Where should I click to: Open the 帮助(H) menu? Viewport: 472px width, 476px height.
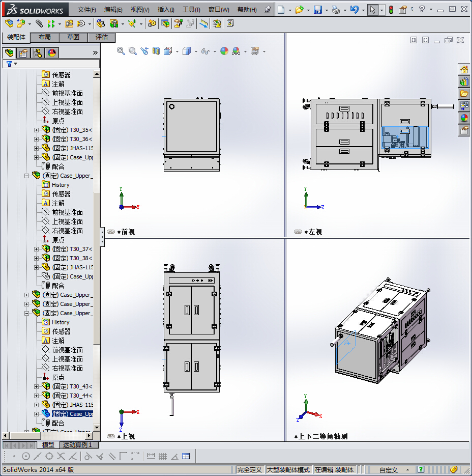coord(247,10)
